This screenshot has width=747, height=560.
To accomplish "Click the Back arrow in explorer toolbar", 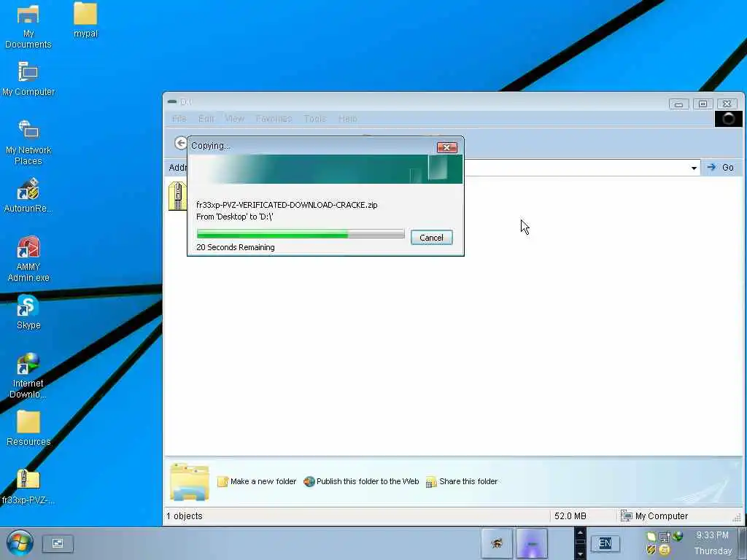I will tap(181, 143).
